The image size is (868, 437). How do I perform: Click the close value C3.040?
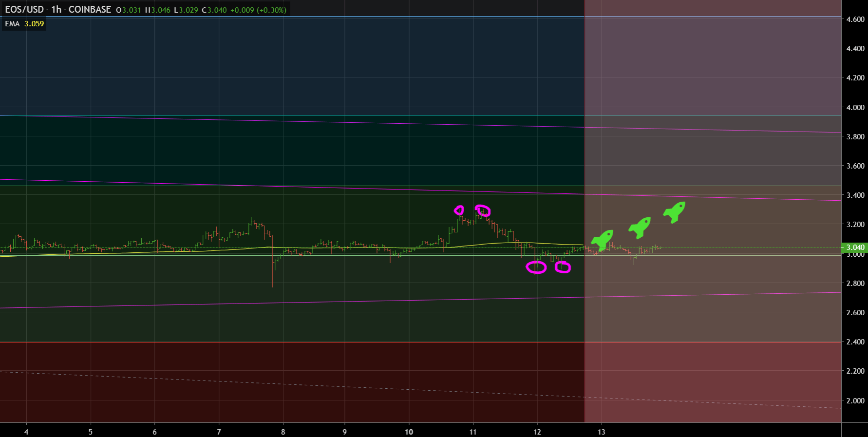point(214,10)
